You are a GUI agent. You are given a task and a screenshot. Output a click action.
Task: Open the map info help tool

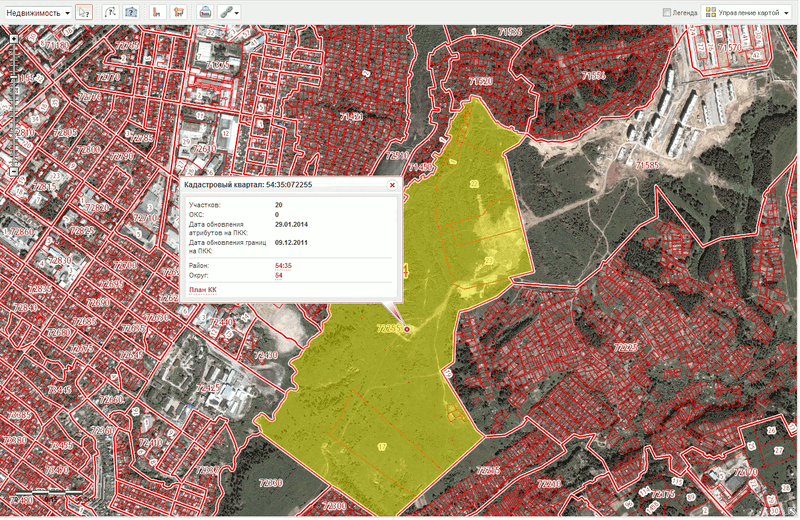[131, 12]
